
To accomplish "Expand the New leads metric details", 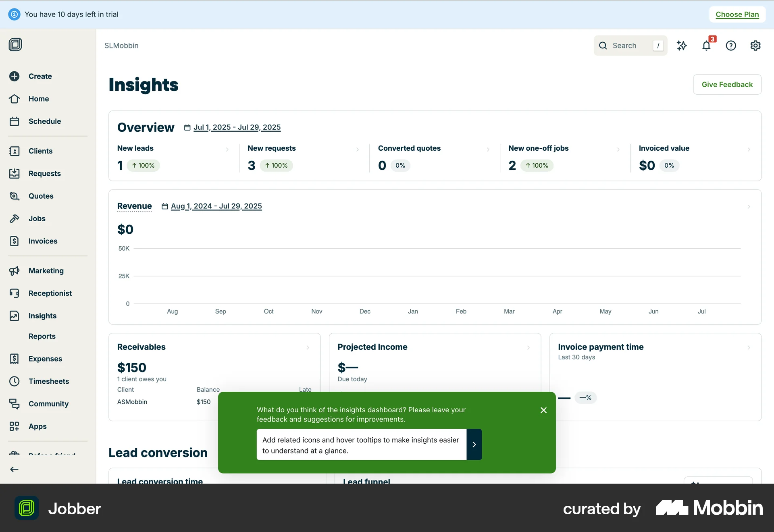I will pyautogui.click(x=228, y=150).
